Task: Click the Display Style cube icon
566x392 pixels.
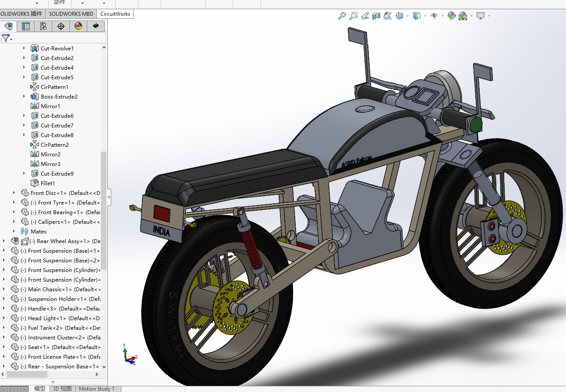Action: coord(417,16)
